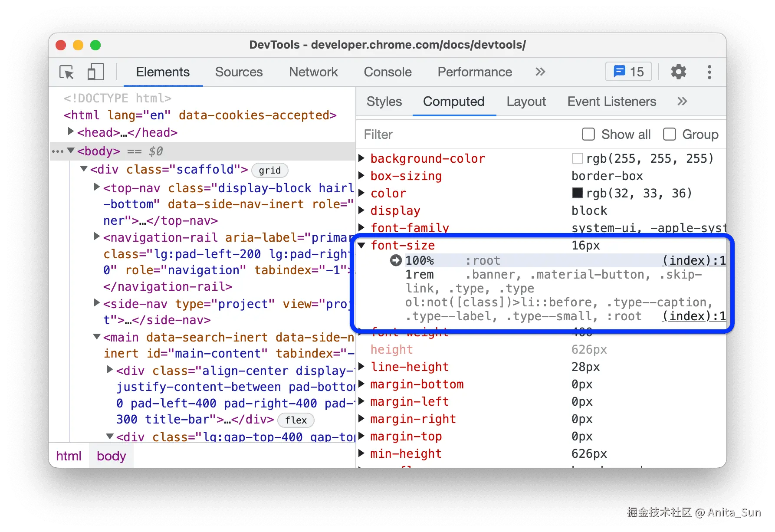Collapse the div class scaffold node

[x=84, y=168]
